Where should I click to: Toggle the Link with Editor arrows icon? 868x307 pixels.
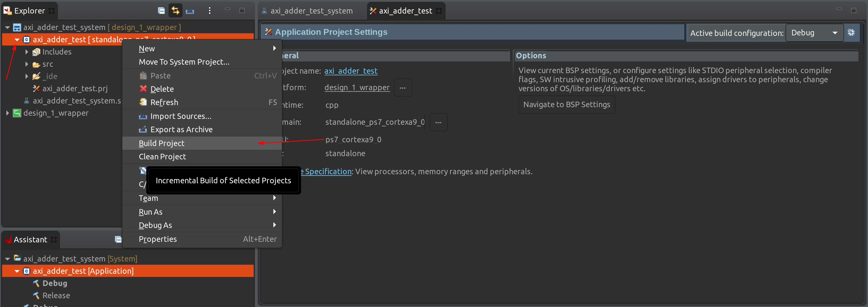175,10
